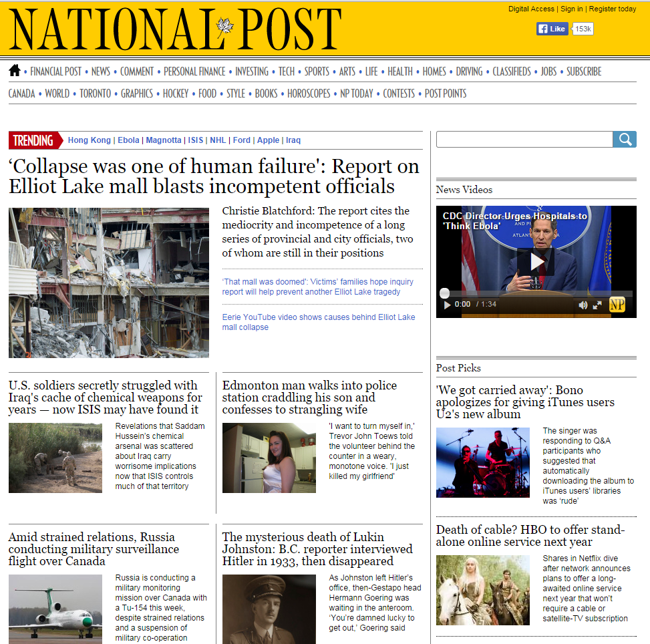Open the Financial Post section
The image size is (650, 644).
[x=55, y=71]
